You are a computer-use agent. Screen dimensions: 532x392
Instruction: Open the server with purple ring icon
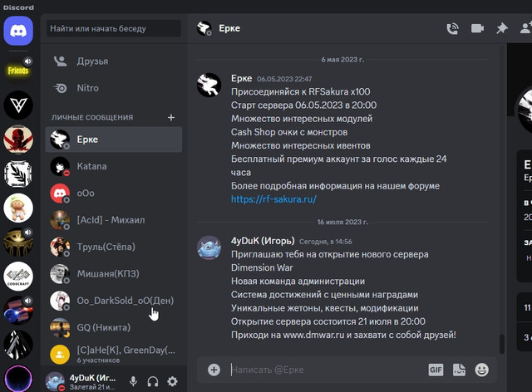coord(18,379)
